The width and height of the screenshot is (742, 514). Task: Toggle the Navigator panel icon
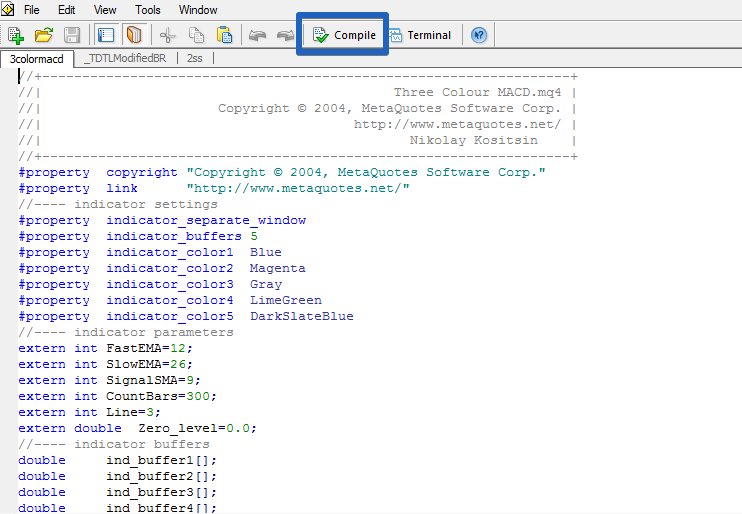coord(106,35)
